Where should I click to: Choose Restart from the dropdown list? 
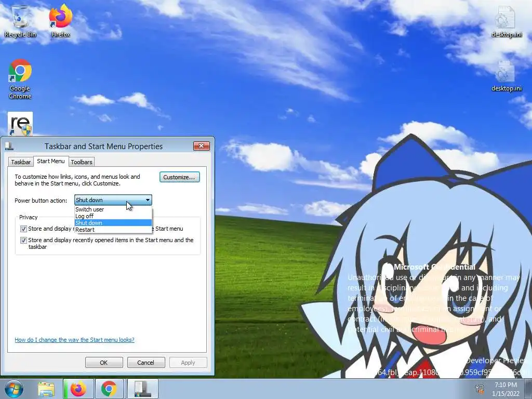[x=113, y=230]
